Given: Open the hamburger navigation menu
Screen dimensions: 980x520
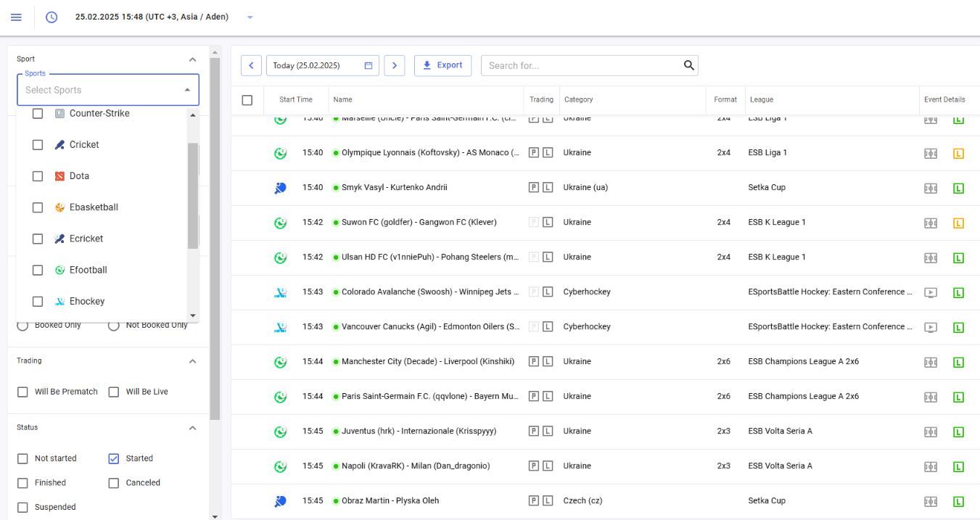Looking at the screenshot, I should 16,17.
